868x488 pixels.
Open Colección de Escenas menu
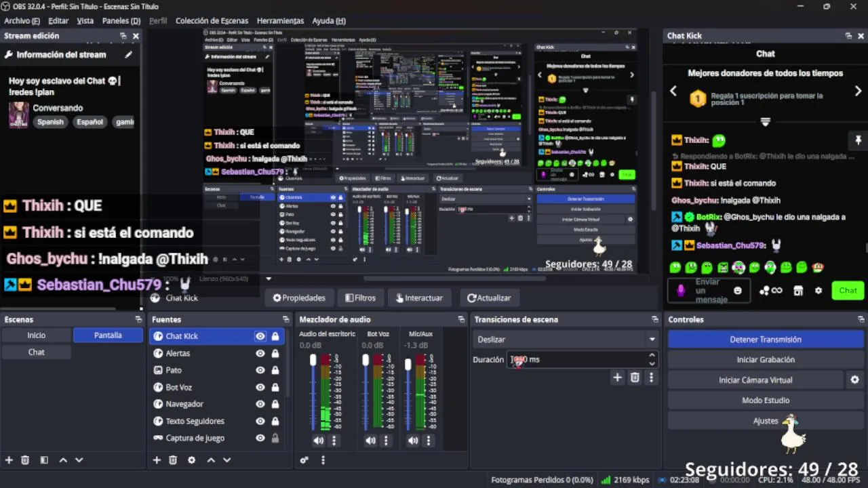(212, 21)
